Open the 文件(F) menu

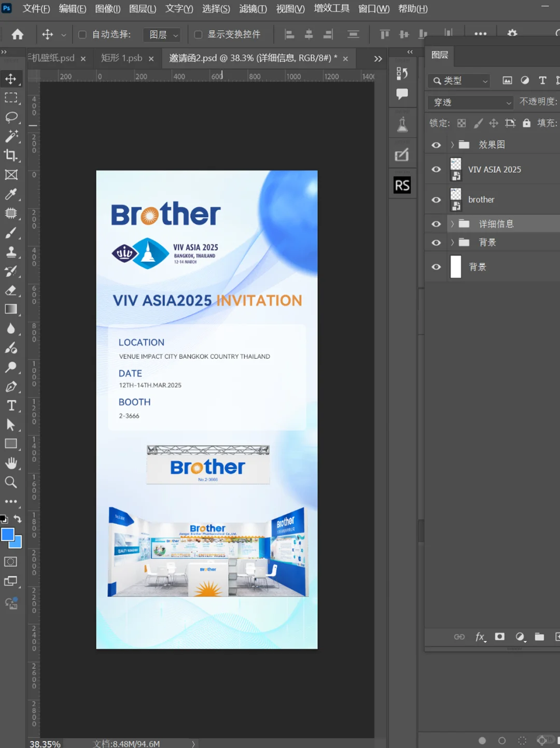pyautogui.click(x=36, y=9)
